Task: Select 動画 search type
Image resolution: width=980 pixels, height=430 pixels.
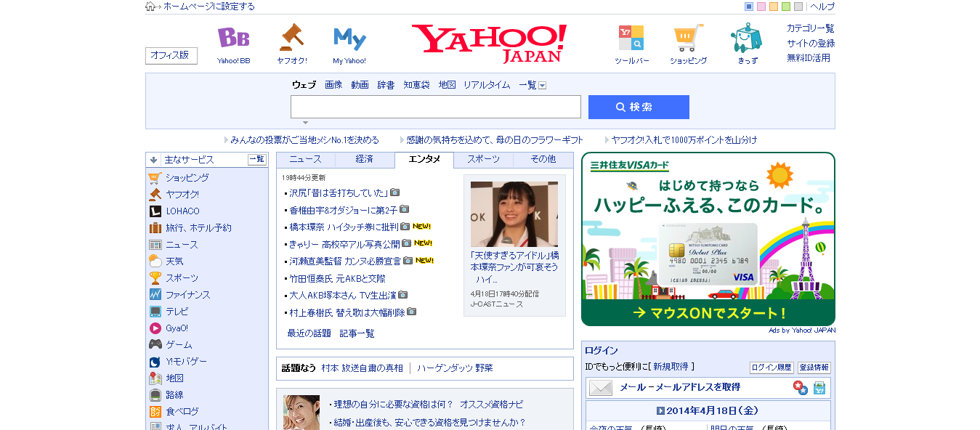Action: tap(360, 85)
